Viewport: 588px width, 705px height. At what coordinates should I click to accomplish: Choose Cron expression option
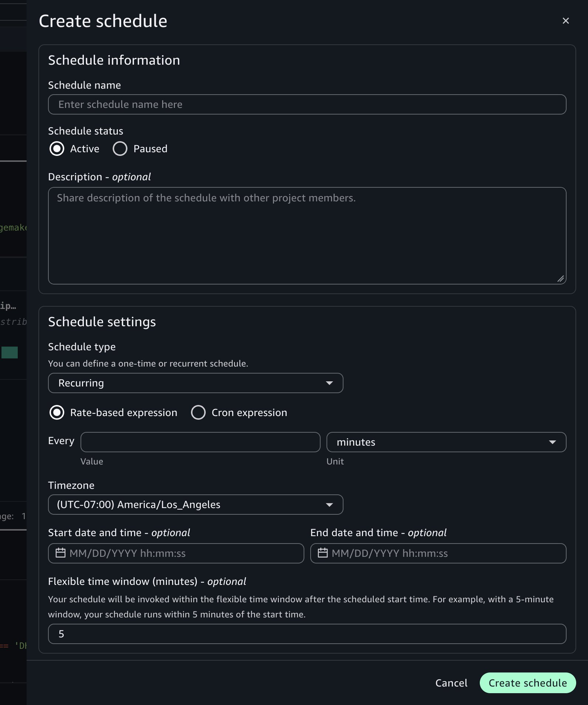coord(198,413)
